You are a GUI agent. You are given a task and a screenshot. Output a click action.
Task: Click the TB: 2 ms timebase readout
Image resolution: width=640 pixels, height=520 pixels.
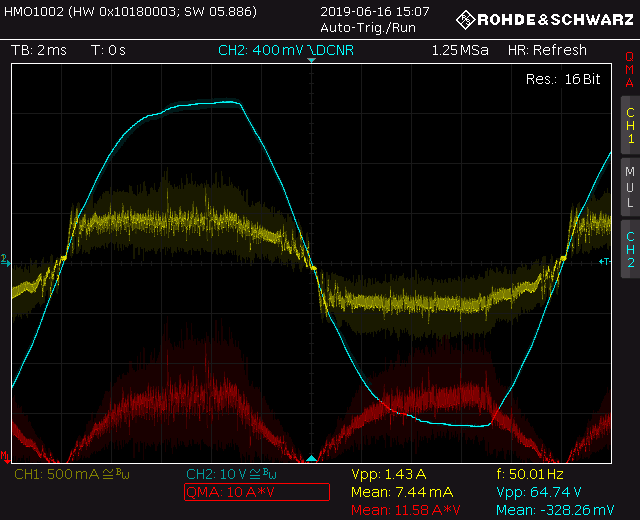point(39,50)
